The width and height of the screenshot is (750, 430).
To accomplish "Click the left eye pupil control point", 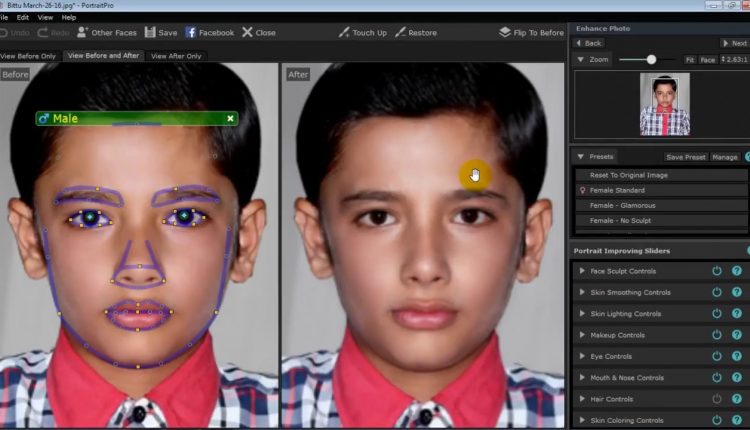I will coord(89,218).
